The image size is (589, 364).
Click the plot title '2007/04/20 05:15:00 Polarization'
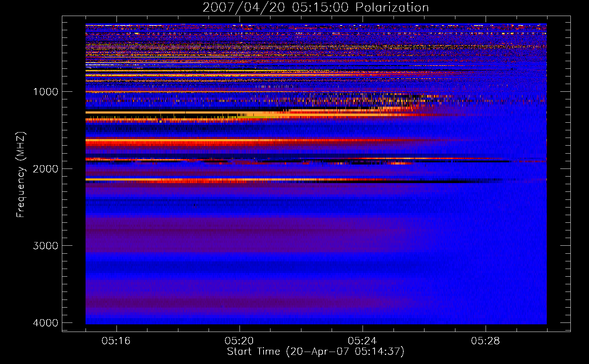(x=316, y=7)
